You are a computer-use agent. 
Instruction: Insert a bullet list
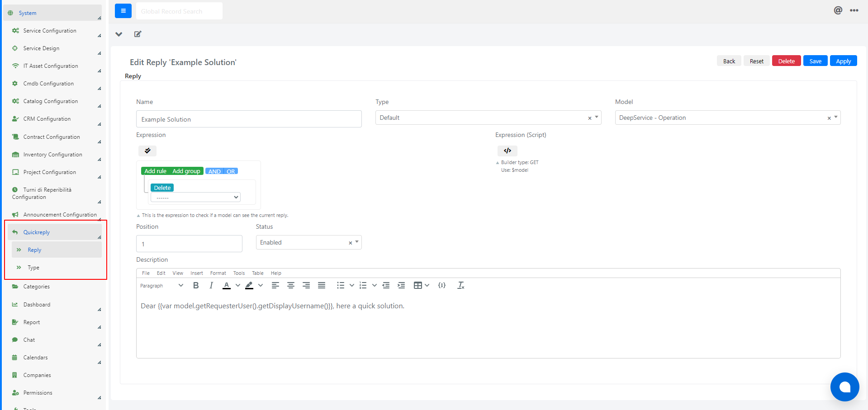pyautogui.click(x=341, y=285)
